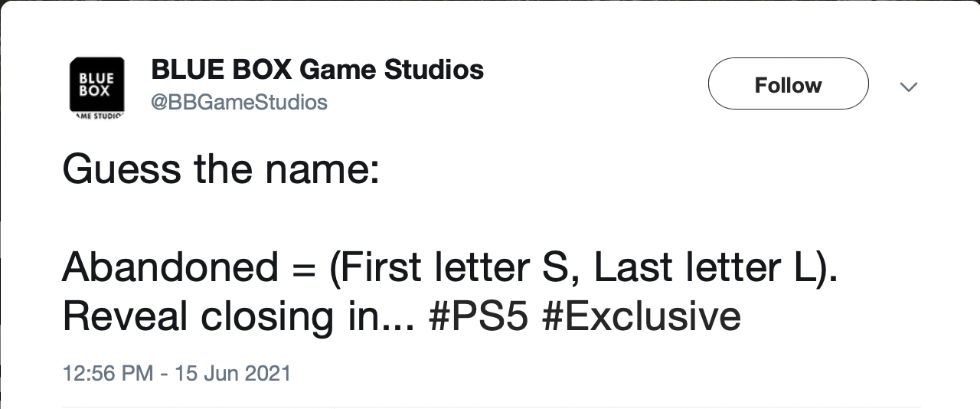Click the 'Reveal closing in...' text
This screenshot has width=980, height=409.
pos(239,316)
